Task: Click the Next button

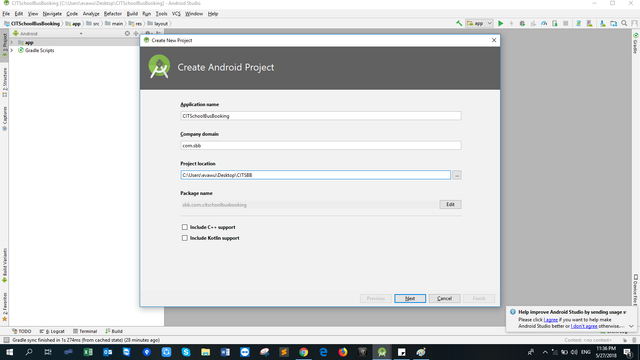Action: pos(410,298)
